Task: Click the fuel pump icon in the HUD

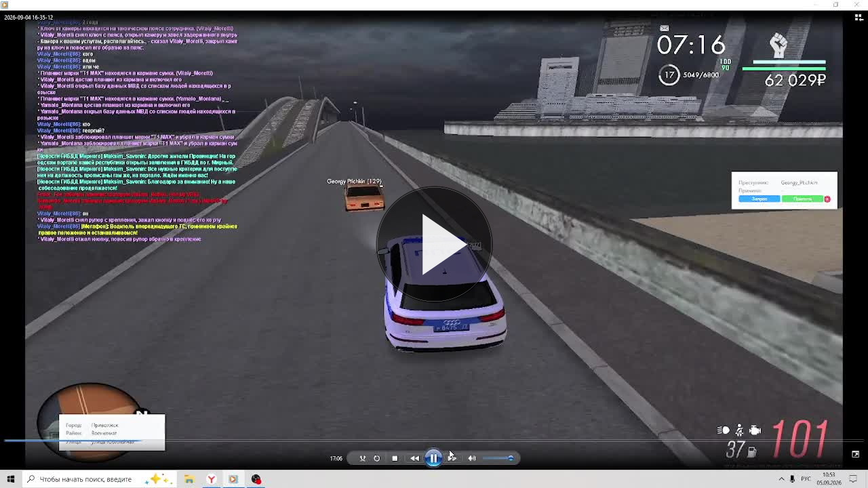Action: click(752, 451)
